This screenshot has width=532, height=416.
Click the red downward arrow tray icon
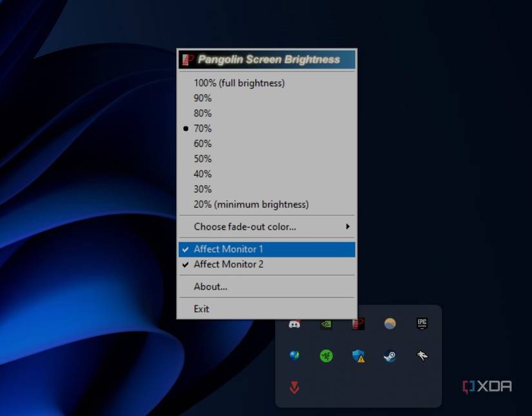click(x=294, y=388)
